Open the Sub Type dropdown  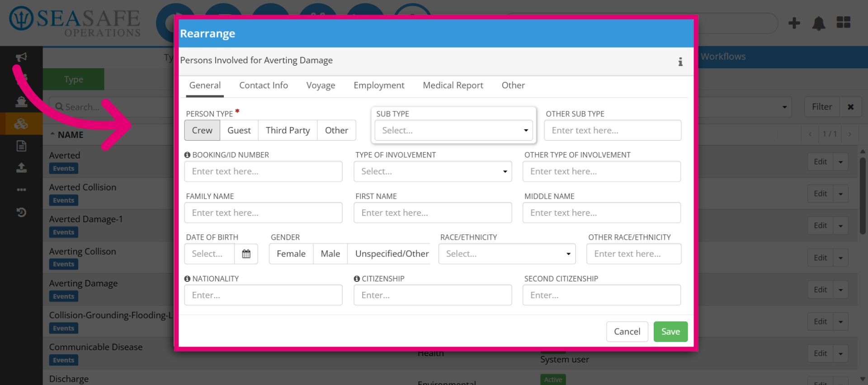coord(453,130)
